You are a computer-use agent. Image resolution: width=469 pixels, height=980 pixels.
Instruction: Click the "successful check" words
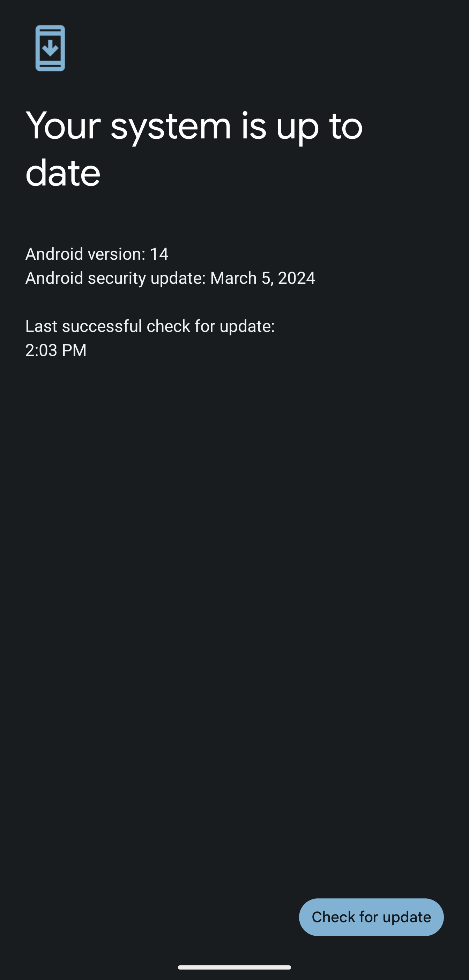(x=126, y=326)
